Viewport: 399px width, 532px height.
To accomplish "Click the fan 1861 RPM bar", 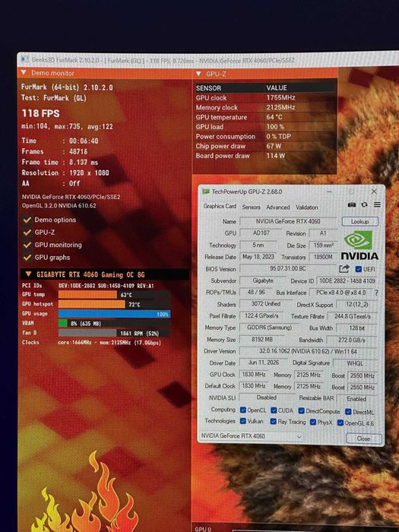I will point(114,333).
